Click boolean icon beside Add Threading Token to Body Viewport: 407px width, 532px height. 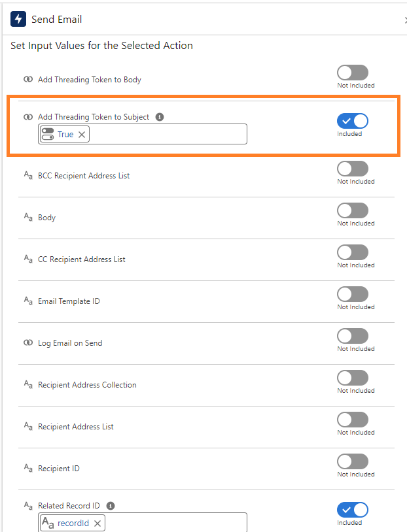click(28, 79)
